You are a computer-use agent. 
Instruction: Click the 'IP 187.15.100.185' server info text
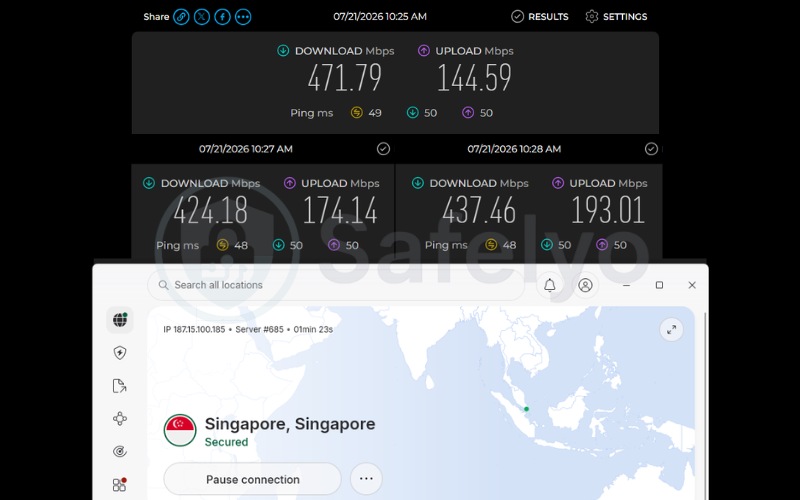(x=194, y=330)
